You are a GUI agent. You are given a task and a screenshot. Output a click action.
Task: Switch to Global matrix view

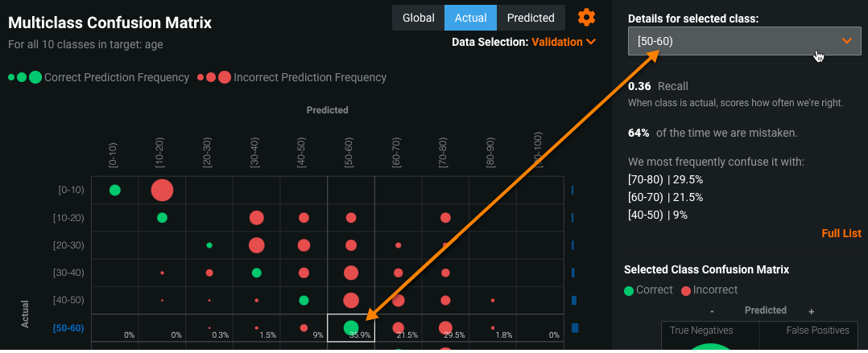pos(418,18)
